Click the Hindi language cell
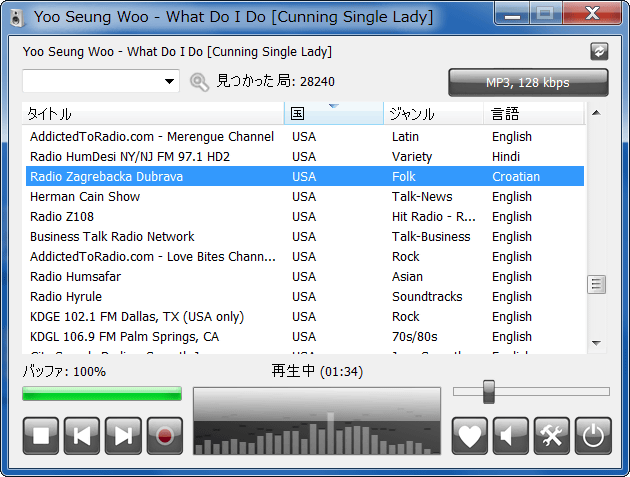 506,156
